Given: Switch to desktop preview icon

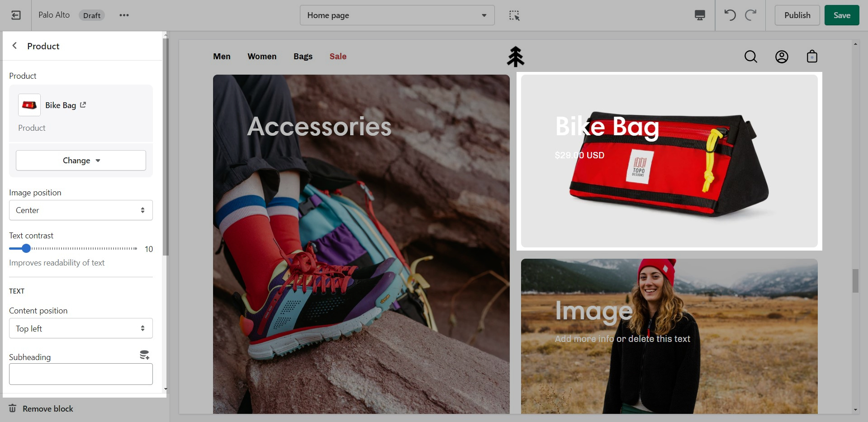Looking at the screenshot, I should pos(700,15).
